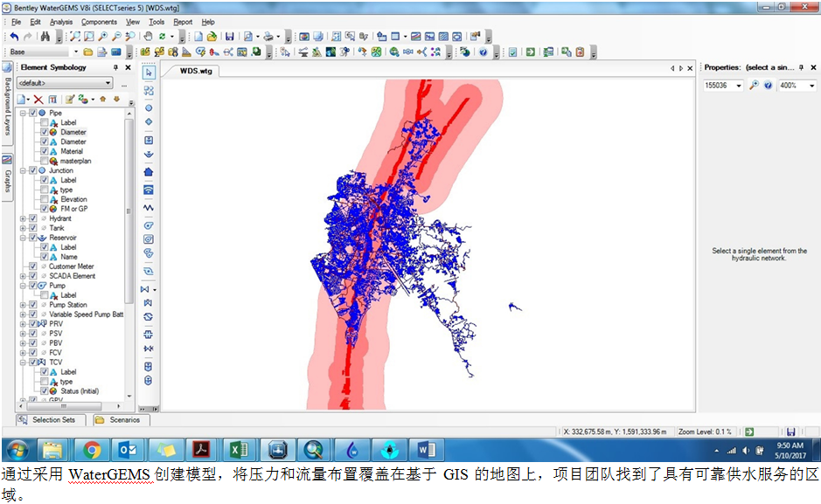Collapse the Pipe tree node
821x504 pixels.
[23, 113]
